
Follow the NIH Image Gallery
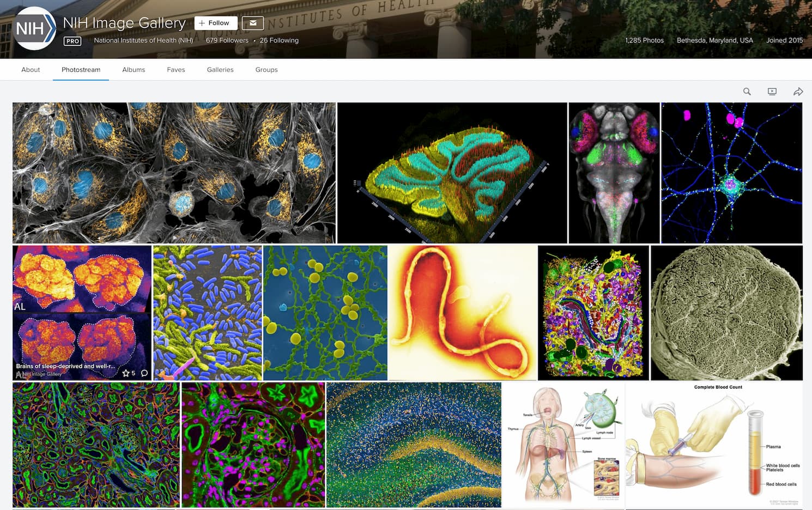point(216,23)
